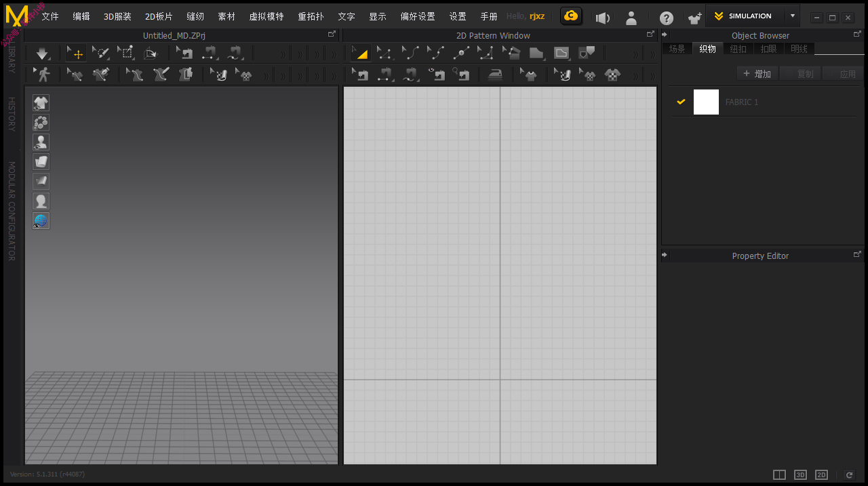This screenshot has width=868, height=486.
Task: Open the 3D服装 menu
Action: point(117,16)
